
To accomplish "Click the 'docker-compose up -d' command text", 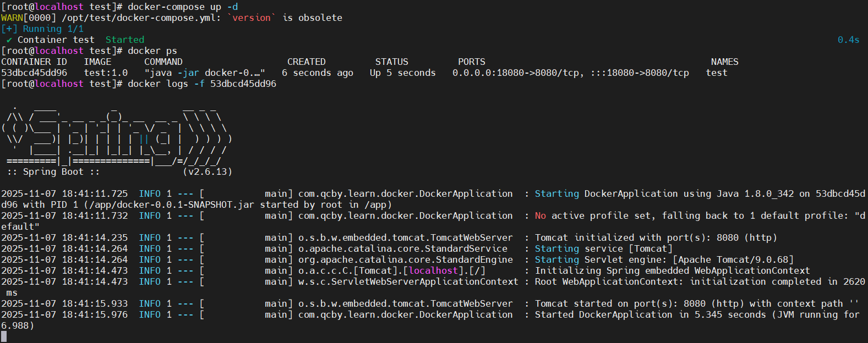I will point(183,7).
